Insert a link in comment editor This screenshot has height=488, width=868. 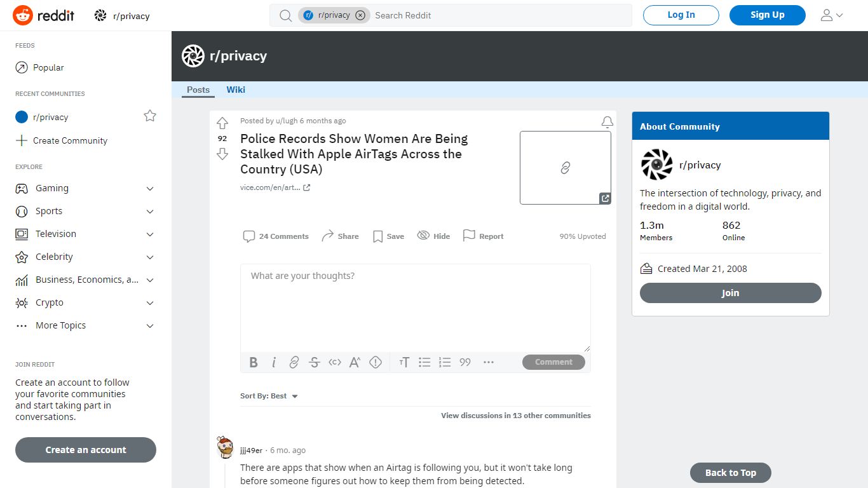294,362
